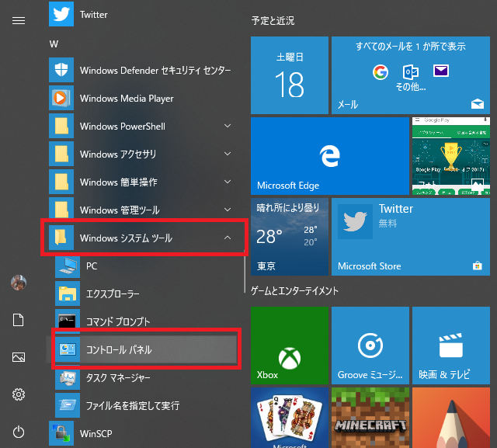Open the Windows Defender セキュリティ センター shield icon
The image size is (497, 448).
[x=61, y=70]
